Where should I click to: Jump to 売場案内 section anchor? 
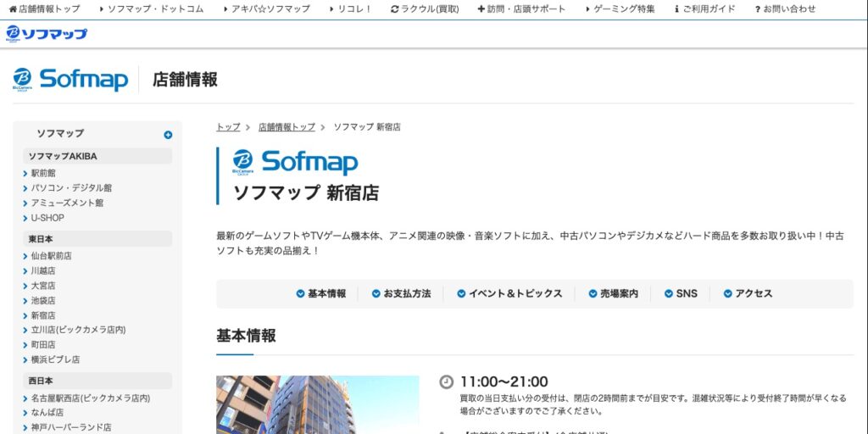(614, 294)
